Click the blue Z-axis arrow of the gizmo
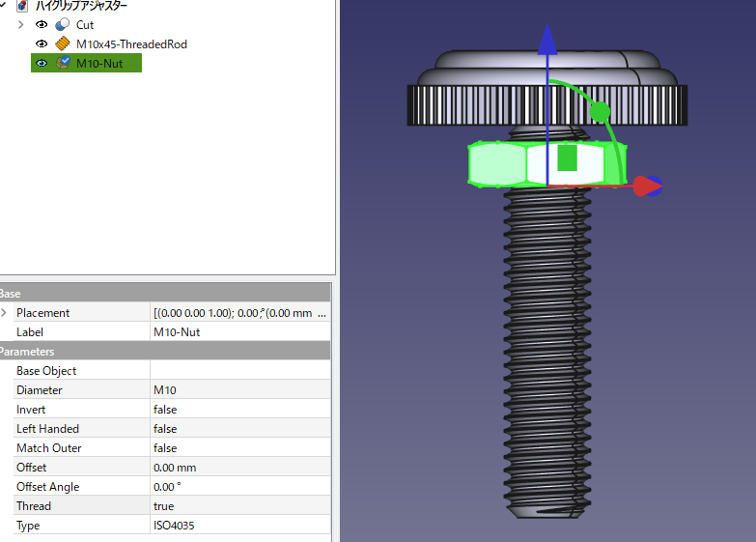 point(547,39)
